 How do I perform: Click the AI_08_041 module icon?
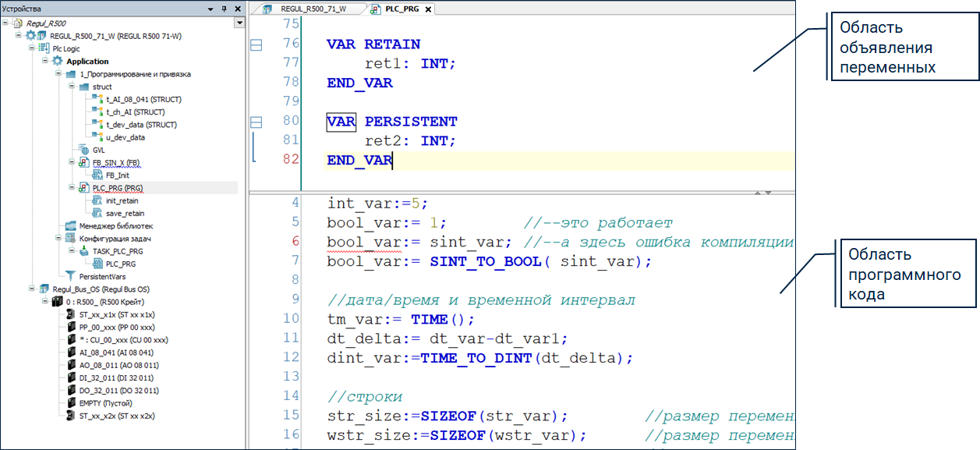(71, 353)
